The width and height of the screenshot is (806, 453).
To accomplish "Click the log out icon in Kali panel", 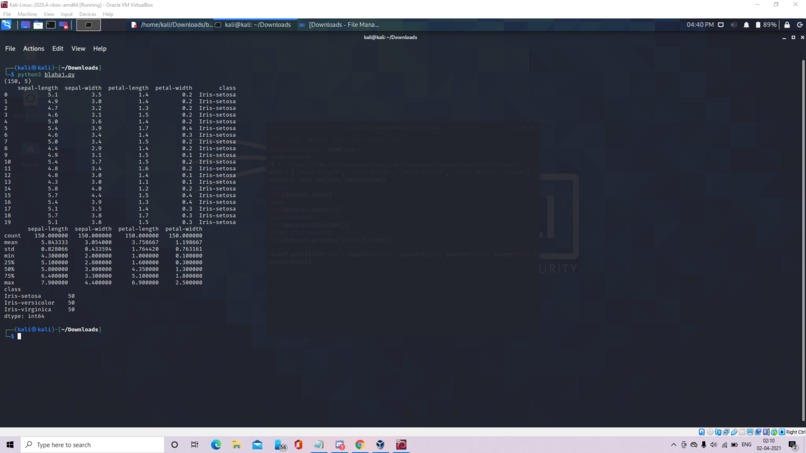I will (x=800, y=25).
